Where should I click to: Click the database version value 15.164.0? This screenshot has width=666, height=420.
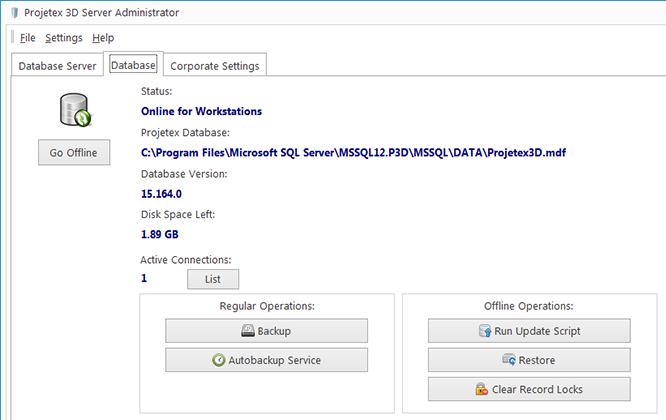161,194
